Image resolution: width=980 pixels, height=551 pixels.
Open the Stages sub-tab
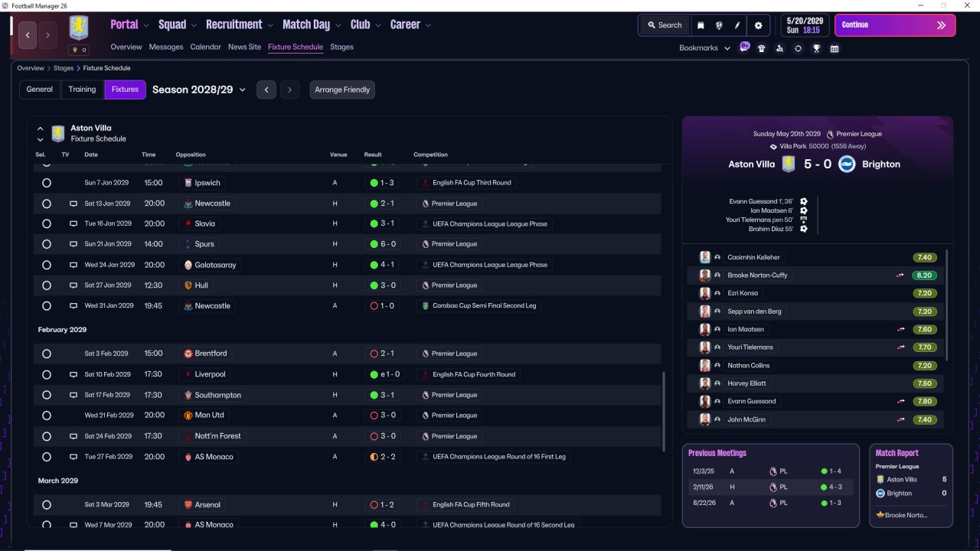tap(341, 47)
